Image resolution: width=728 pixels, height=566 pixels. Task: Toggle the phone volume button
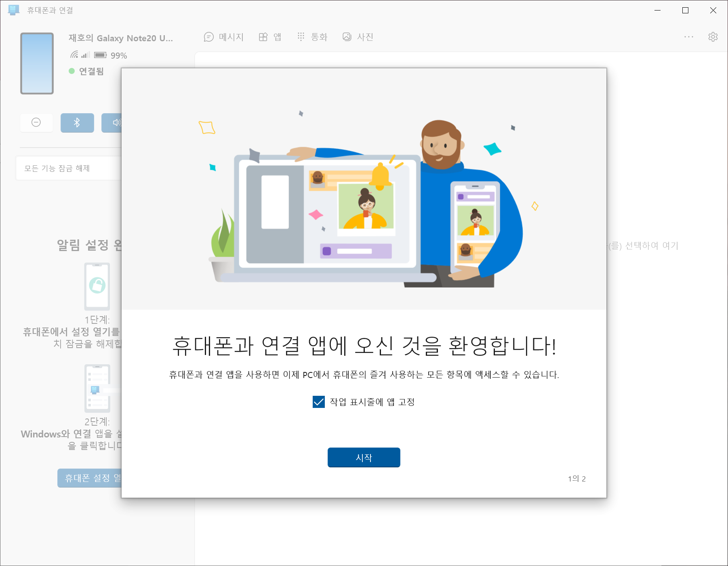coord(112,122)
